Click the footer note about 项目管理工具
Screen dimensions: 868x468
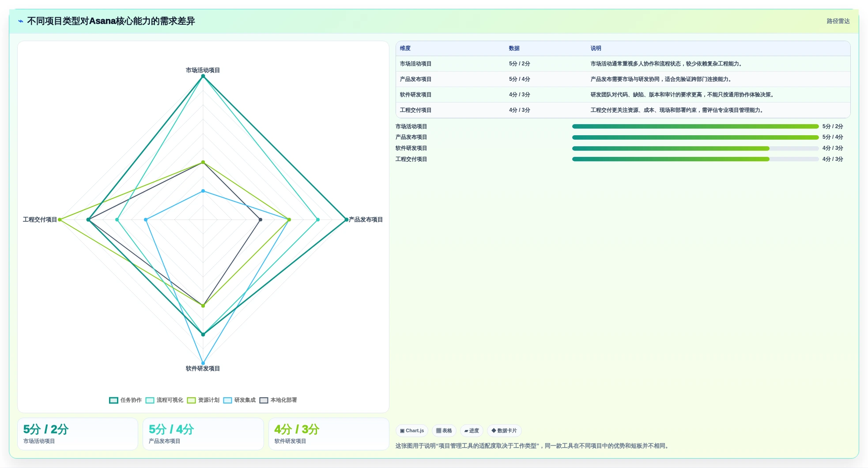[x=533, y=446]
